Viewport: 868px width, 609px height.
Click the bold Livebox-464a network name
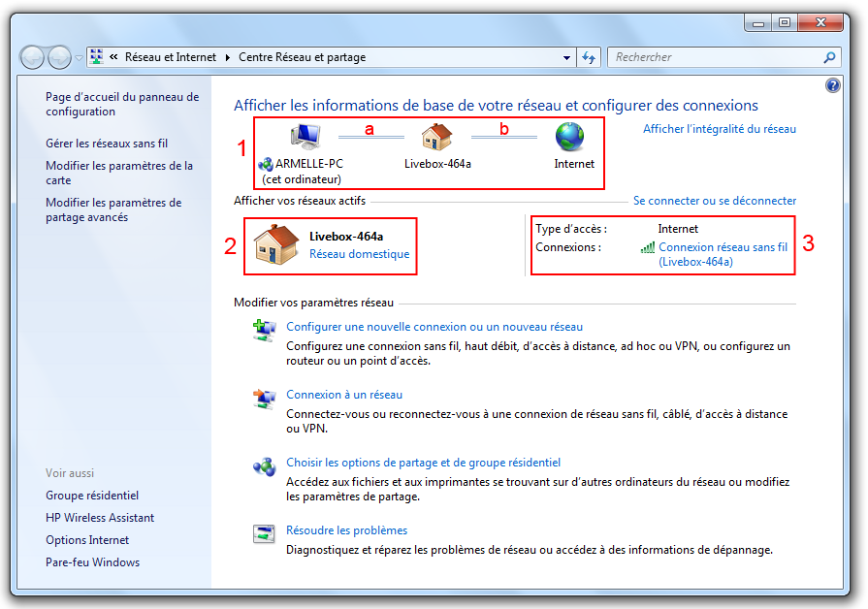[x=346, y=237]
